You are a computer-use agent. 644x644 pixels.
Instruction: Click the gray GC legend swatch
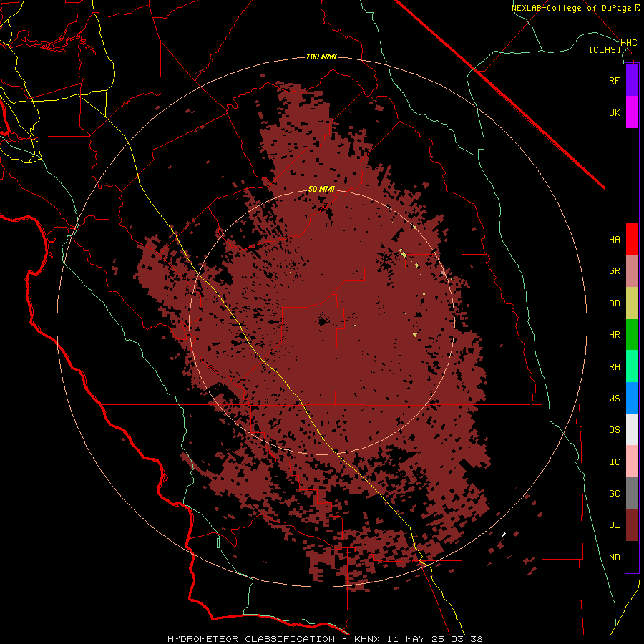click(632, 493)
